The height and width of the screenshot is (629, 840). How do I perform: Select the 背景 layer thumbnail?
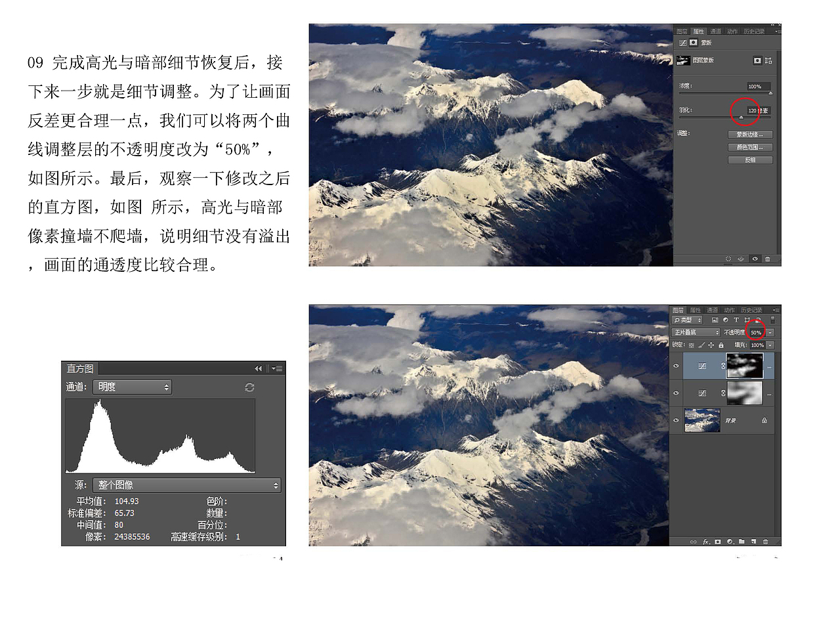coord(702,420)
